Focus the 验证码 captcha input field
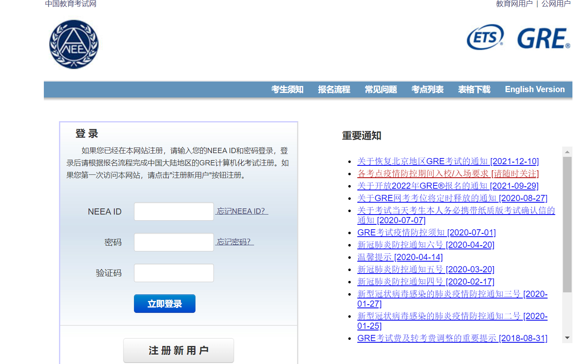This screenshot has height=364, width=588. point(174,273)
